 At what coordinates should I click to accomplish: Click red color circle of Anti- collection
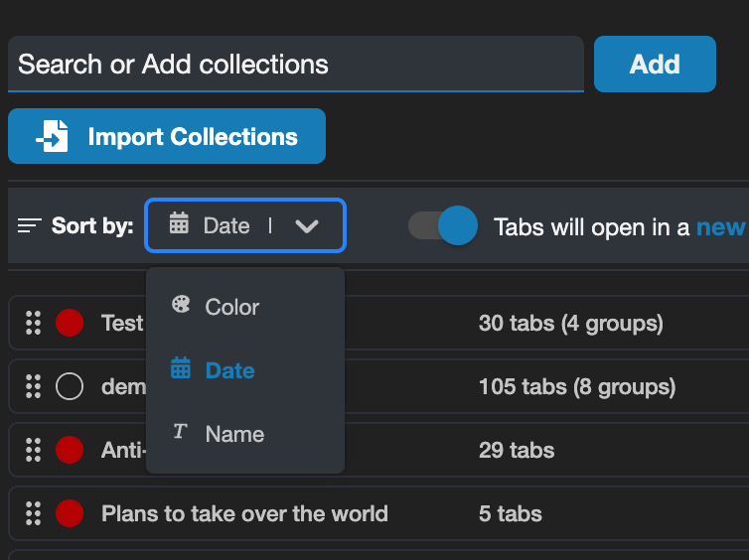click(x=70, y=450)
